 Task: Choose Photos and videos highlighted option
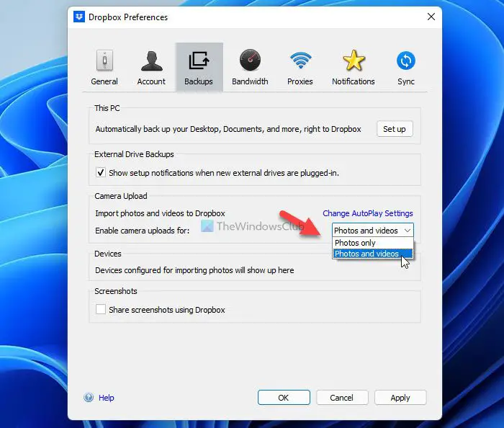pos(373,254)
